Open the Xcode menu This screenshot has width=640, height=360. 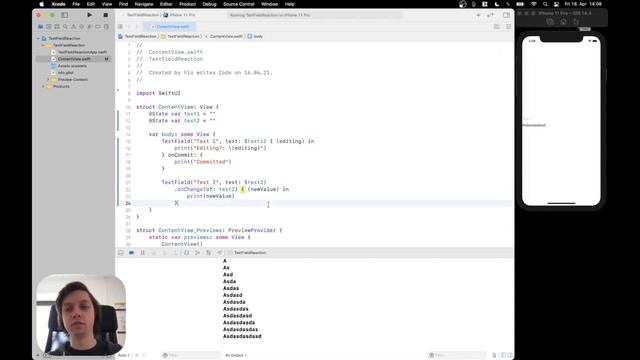(x=58, y=4)
